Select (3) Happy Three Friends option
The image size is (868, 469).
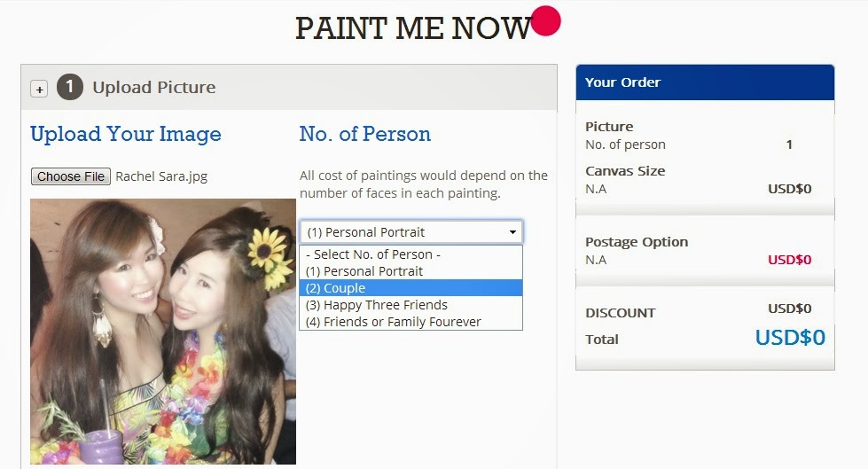(411, 305)
